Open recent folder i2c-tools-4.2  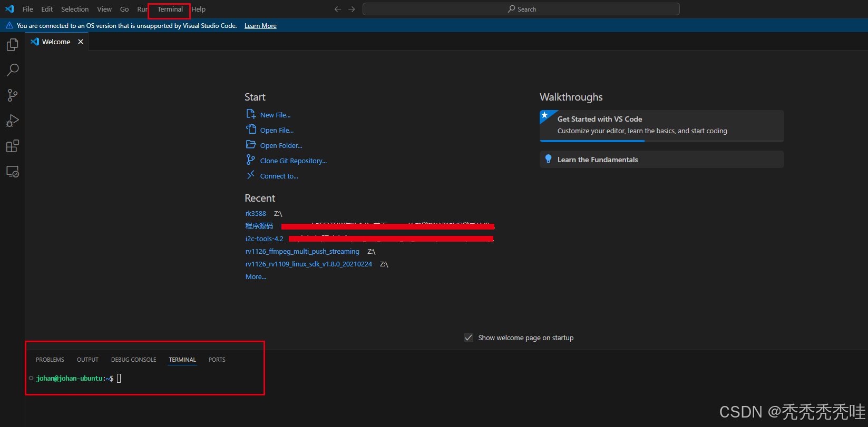[265, 239]
